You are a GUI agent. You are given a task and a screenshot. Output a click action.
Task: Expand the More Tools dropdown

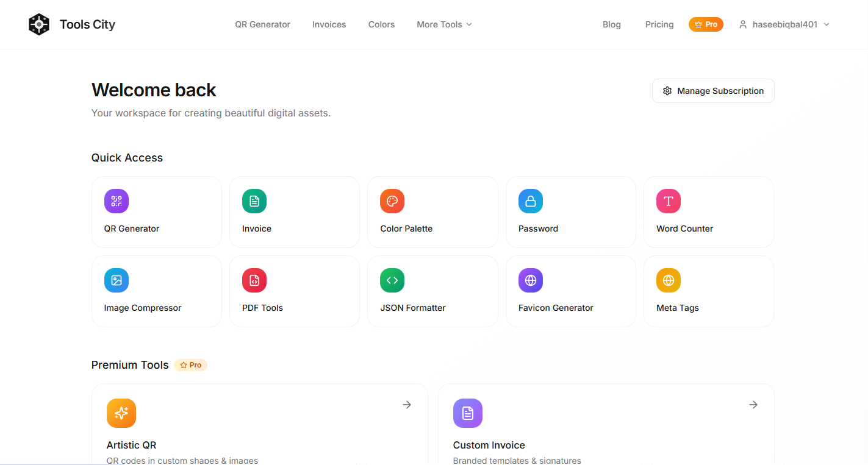(x=444, y=24)
